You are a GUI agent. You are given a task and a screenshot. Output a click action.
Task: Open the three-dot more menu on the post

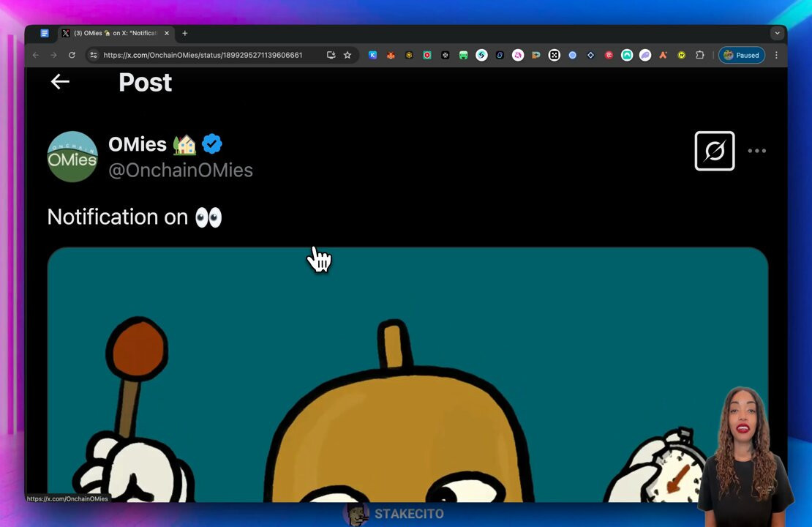point(756,151)
